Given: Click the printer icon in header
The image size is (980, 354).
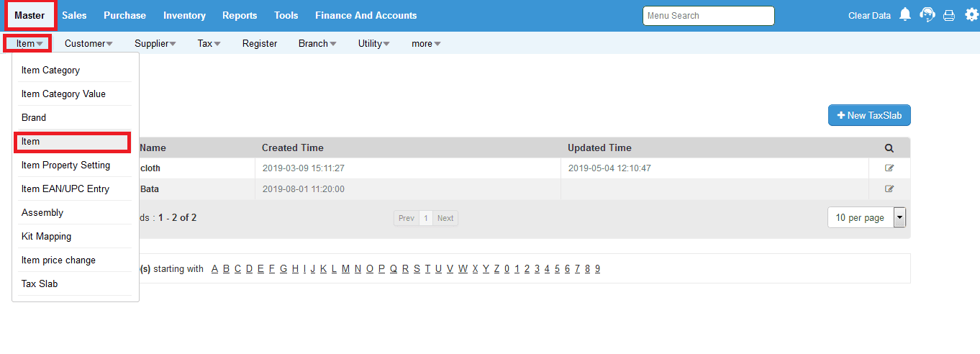Looking at the screenshot, I should click(x=949, y=15).
